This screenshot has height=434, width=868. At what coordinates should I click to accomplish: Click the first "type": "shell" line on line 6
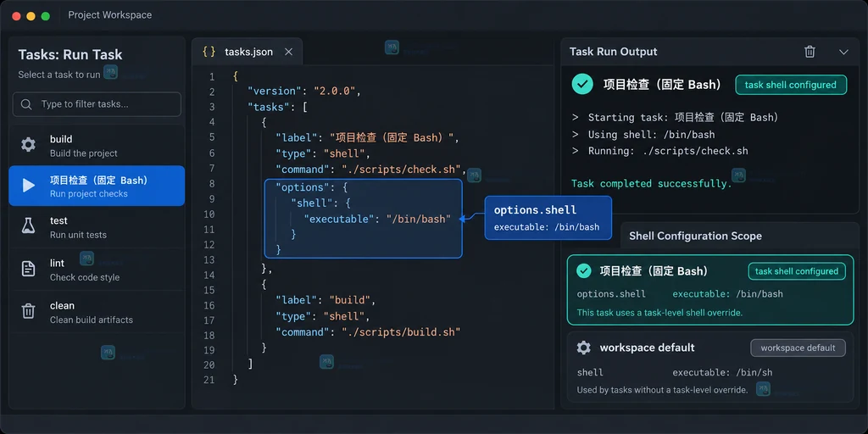click(323, 153)
